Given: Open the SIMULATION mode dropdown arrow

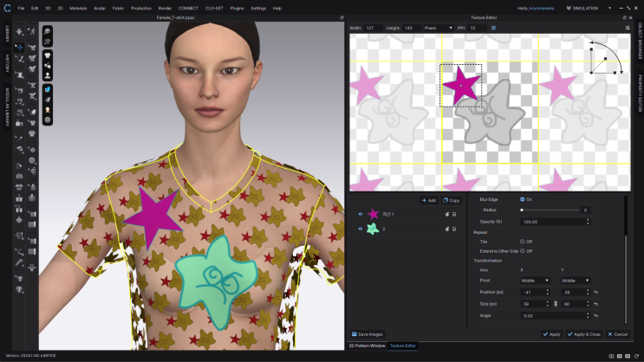Looking at the screenshot, I should pos(609,8).
